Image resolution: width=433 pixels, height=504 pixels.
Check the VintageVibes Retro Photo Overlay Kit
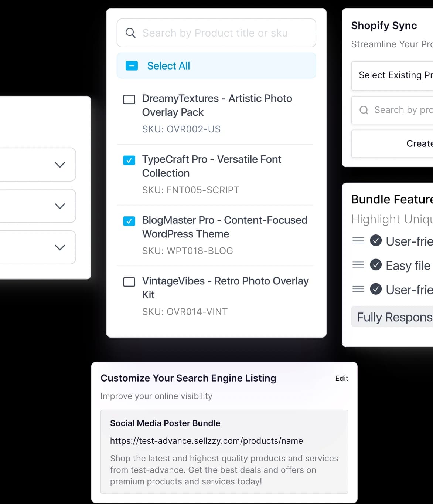point(129,282)
